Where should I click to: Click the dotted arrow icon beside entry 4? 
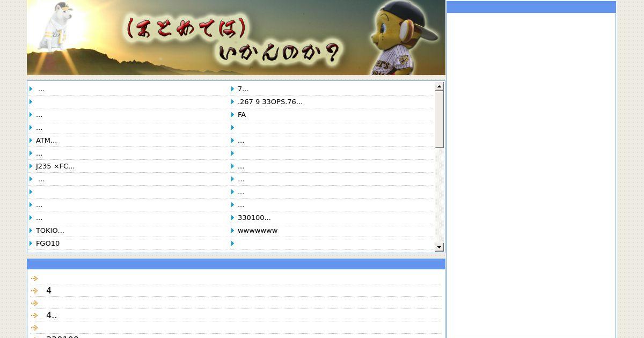[x=34, y=291]
